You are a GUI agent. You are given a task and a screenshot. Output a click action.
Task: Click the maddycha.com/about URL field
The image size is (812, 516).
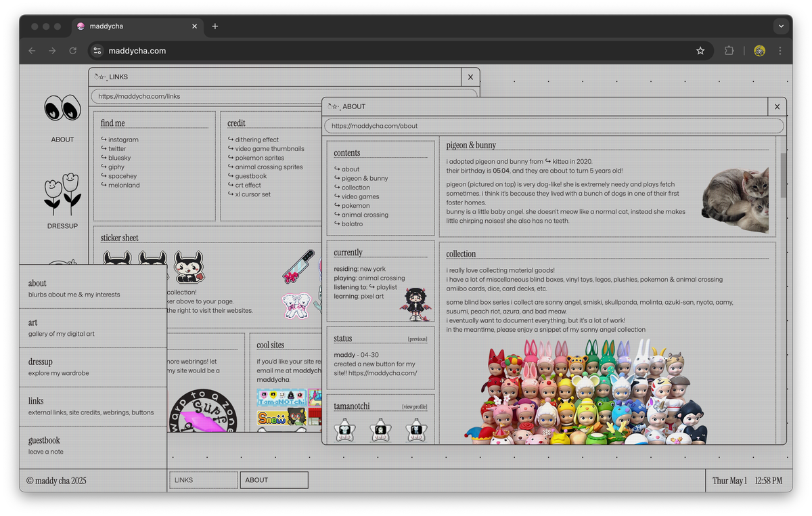(554, 126)
